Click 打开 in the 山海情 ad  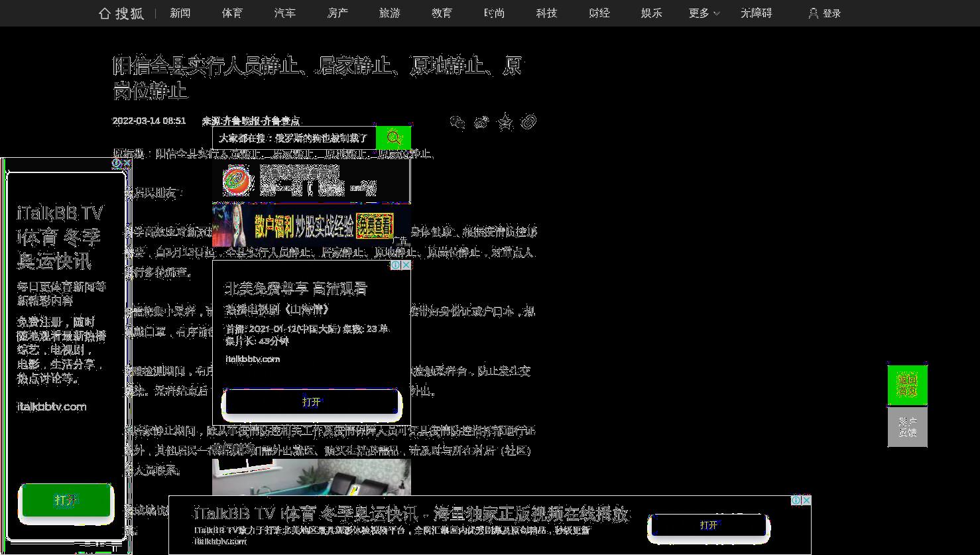click(x=312, y=402)
